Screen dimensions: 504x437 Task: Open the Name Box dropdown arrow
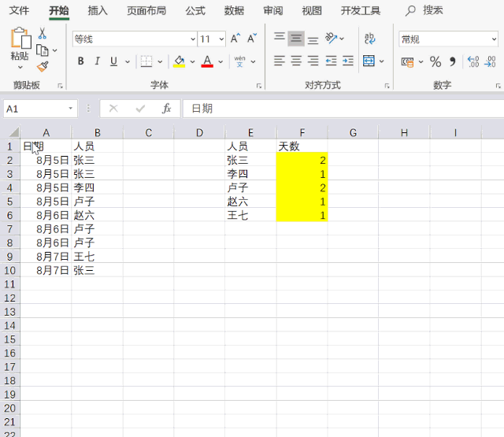(70, 109)
